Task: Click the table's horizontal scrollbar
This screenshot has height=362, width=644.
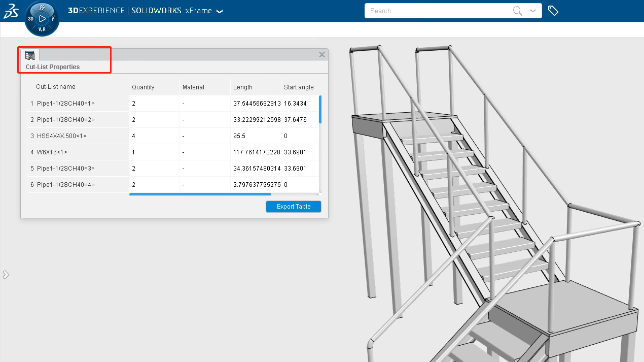Action: 200,194
